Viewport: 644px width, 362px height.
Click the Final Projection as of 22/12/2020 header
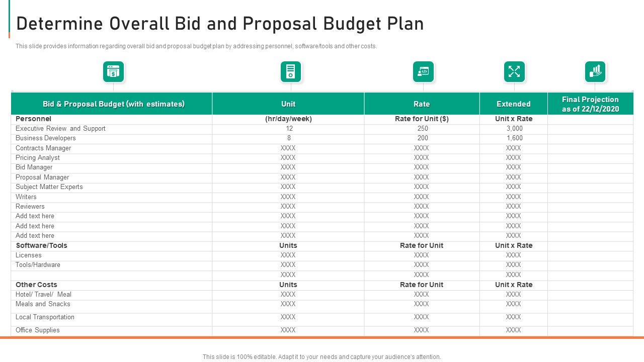click(x=591, y=104)
